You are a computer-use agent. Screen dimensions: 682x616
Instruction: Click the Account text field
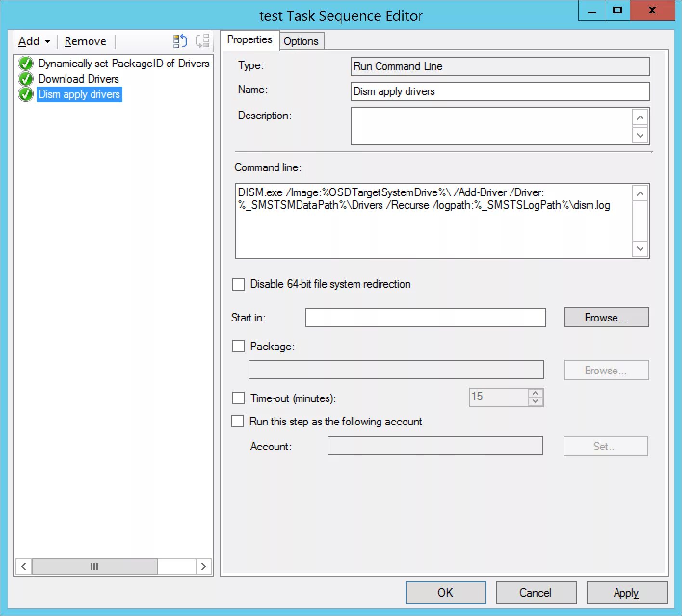[x=435, y=446]
